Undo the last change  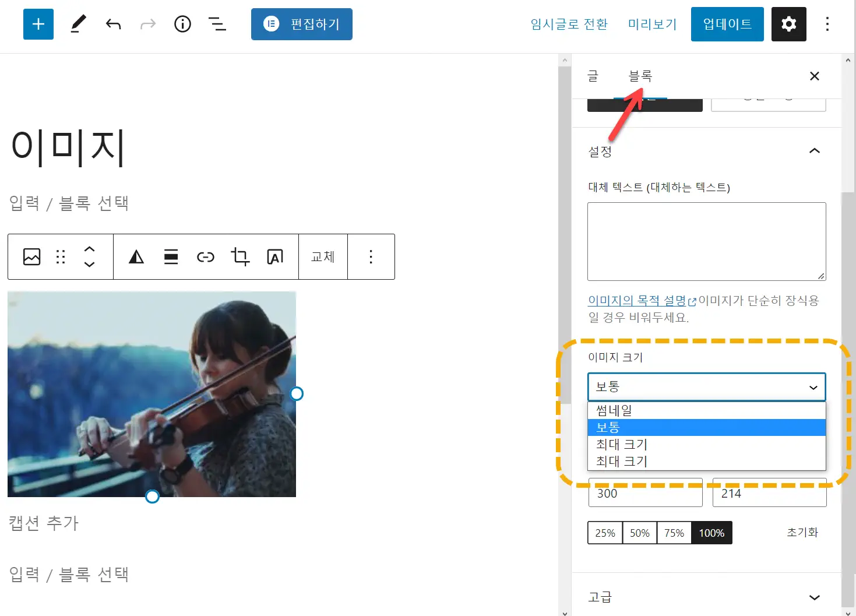pyautogui.click(x=113, y=24)
